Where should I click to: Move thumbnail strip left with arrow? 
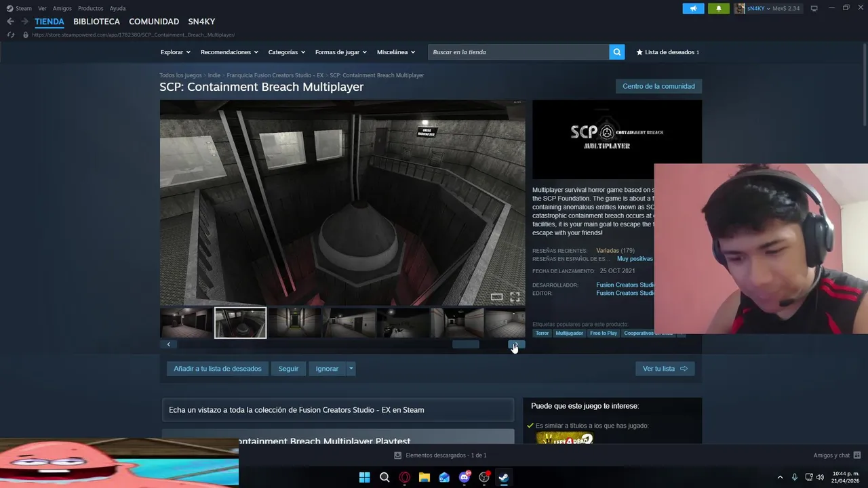click(168, 344)
